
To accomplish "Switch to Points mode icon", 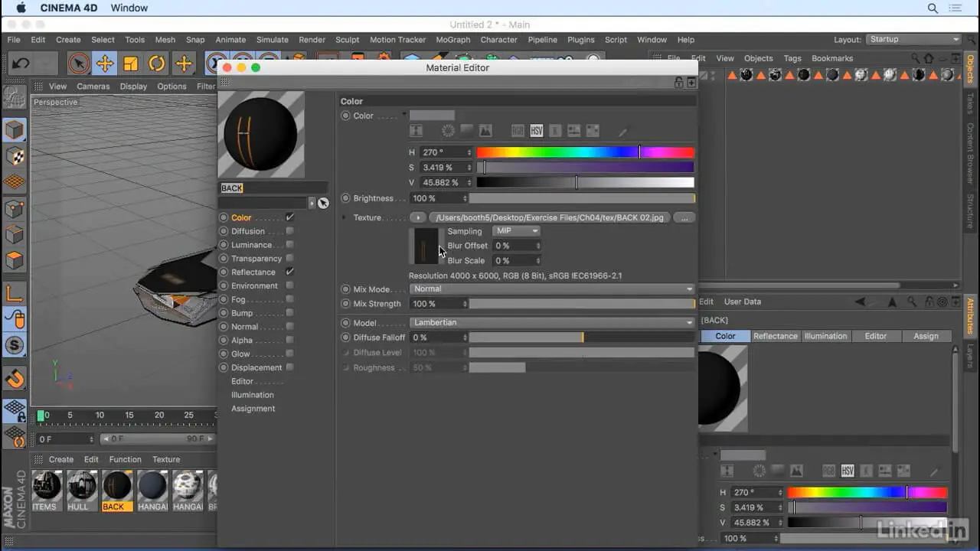I will coord(15,209).
